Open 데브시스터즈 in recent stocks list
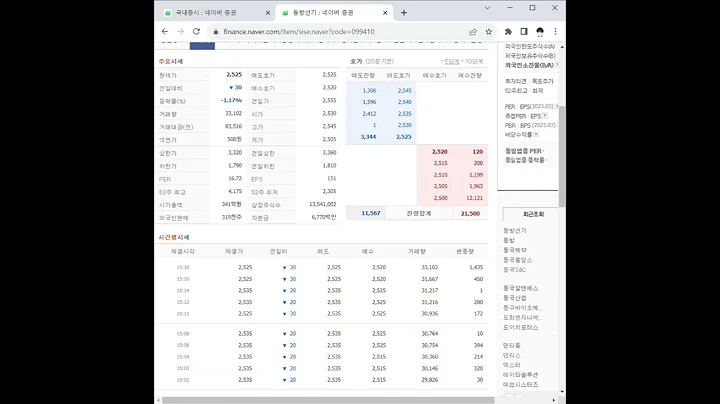Screen dimensions: 720x404 [521, 385]
